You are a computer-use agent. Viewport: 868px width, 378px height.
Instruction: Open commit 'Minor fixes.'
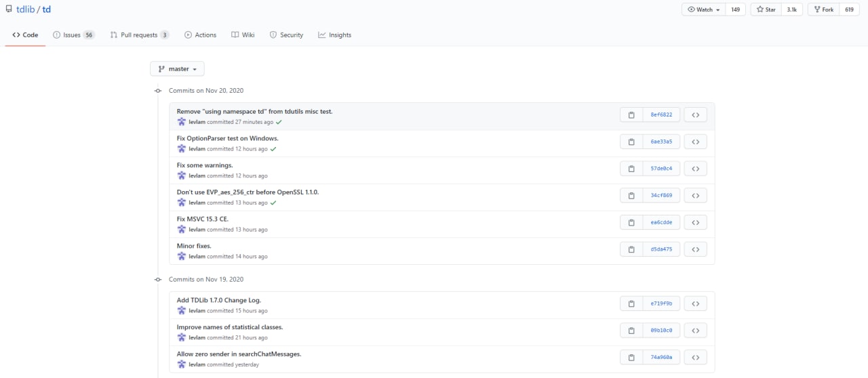coord(194,246)
